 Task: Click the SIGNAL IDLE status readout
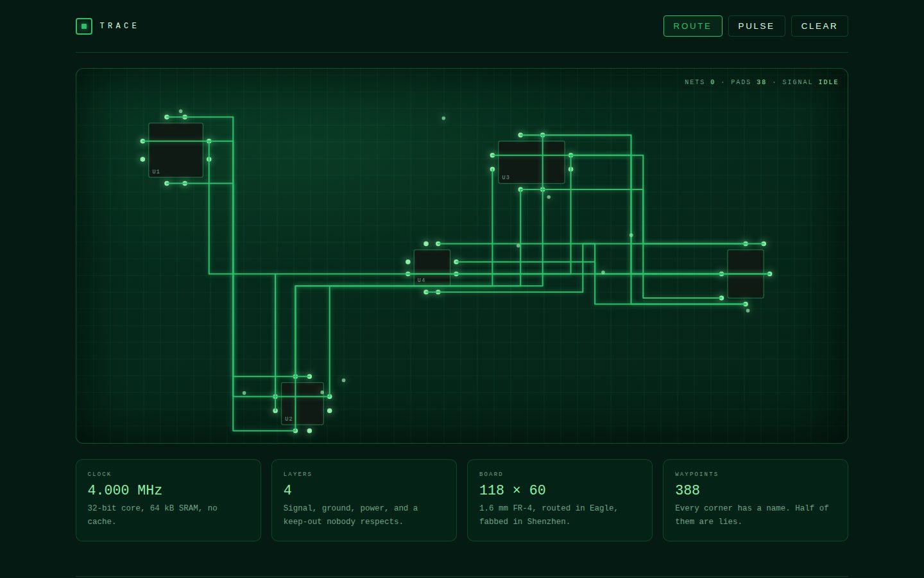(x=810, y=82)
